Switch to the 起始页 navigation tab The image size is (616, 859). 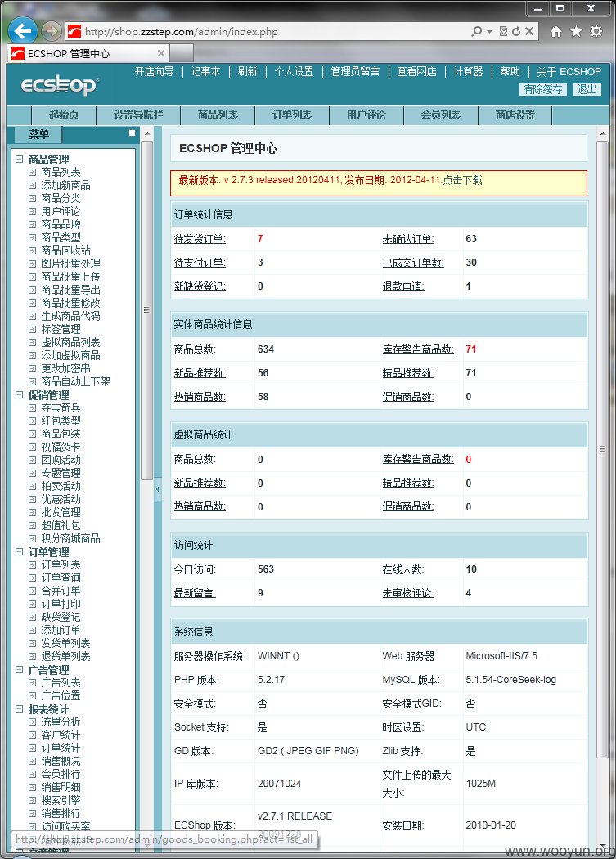[x=64, y=115]
